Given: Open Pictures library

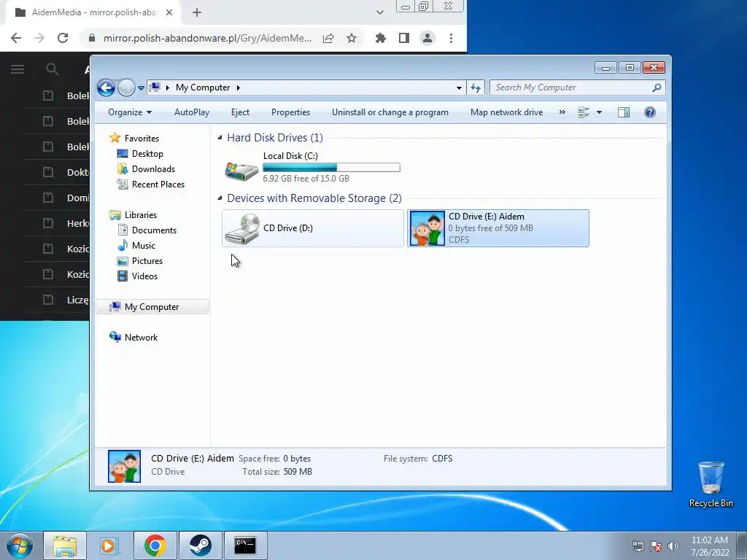Looking at the screenshot, I should 147,261.
